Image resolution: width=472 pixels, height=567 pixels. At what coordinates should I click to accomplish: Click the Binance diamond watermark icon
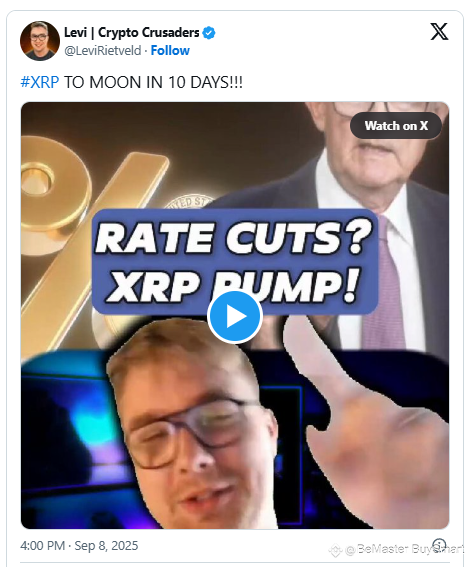click(x=335, y=550)
